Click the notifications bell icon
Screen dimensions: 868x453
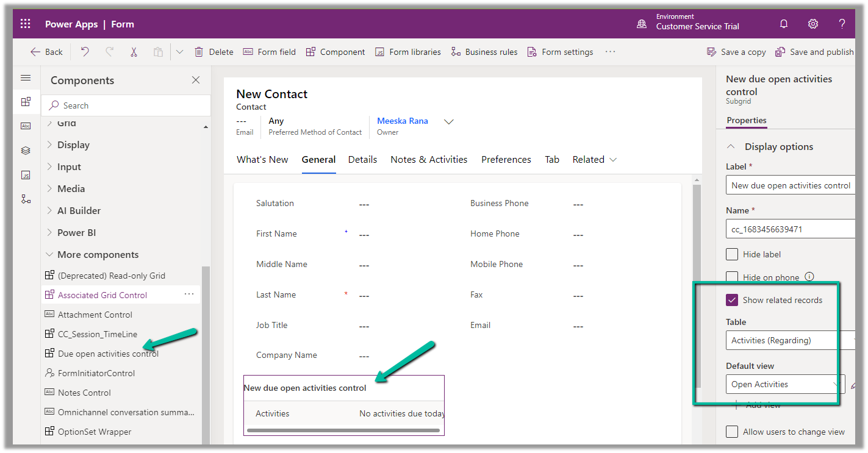(784, 24)
